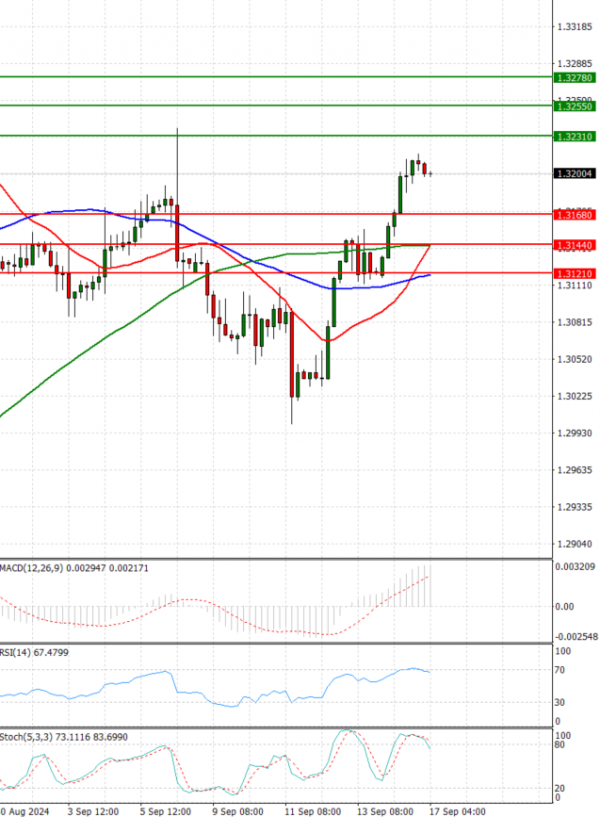Click the 1.32780 green price label
Image resolution: width=600 pixels, height=817 pixels.
574,78
